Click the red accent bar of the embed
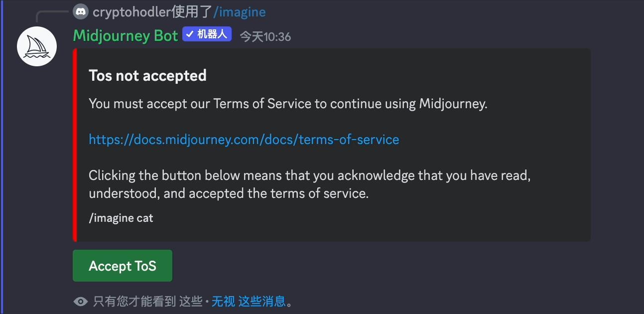The height and width of the screenshot is (314, 644). pyautogui.click(x=75, y=145)
